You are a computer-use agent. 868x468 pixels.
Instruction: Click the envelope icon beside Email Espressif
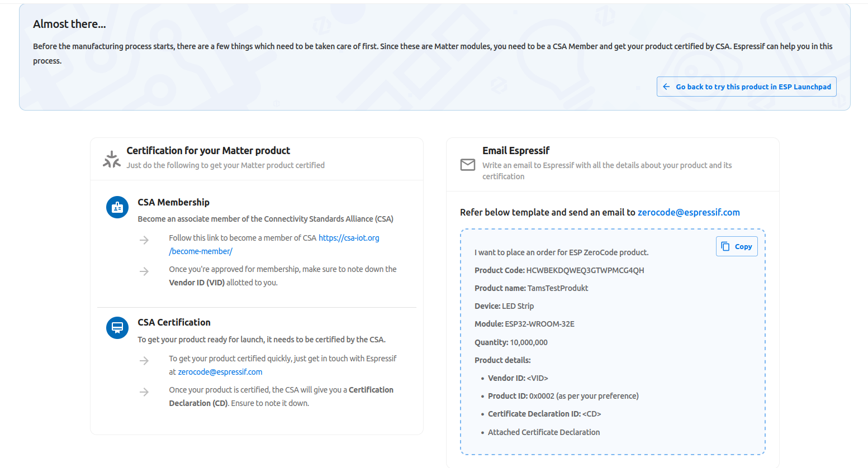click(468, 165)
